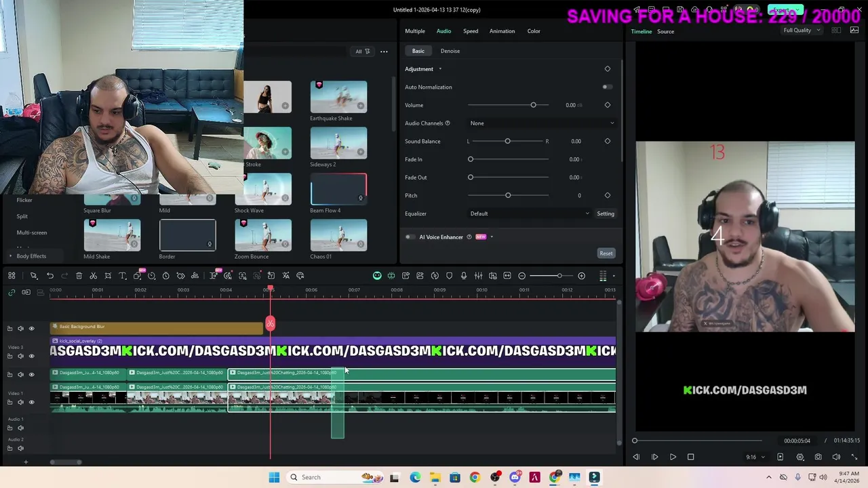868x488 pixels.
Task: Open the audio mixer icon in toolbar
Action: (478, 276)
